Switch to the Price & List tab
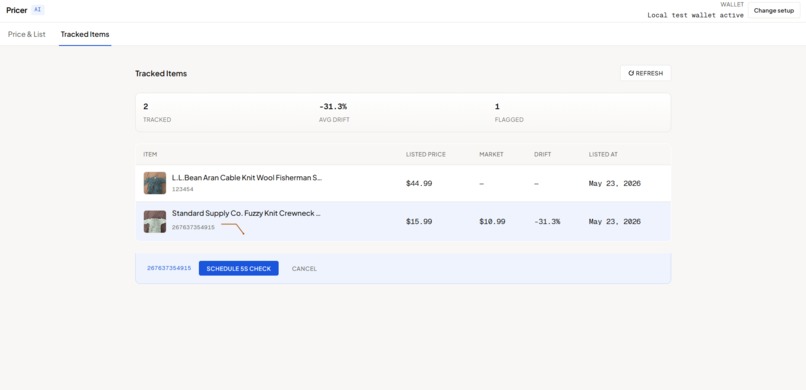This screenshot has height=390, width=806. point(27,34)
